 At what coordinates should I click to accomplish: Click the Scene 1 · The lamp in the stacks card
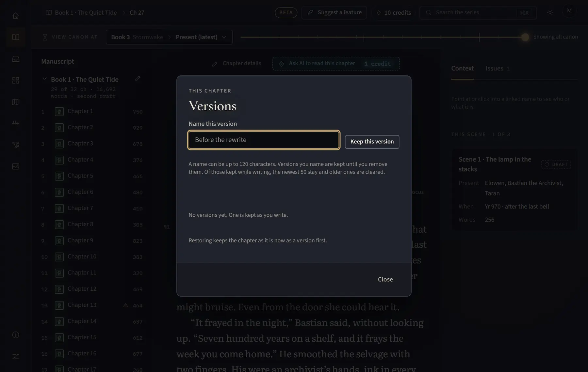[x=514, y=190]
